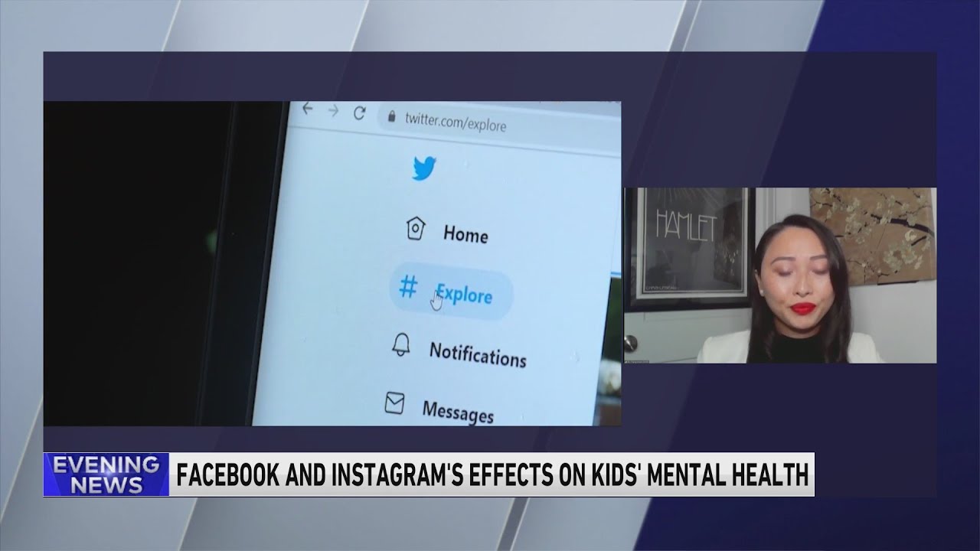Click the browser forward arrow
This screenshot has height=551, width=980.
(x=333, y=111)
